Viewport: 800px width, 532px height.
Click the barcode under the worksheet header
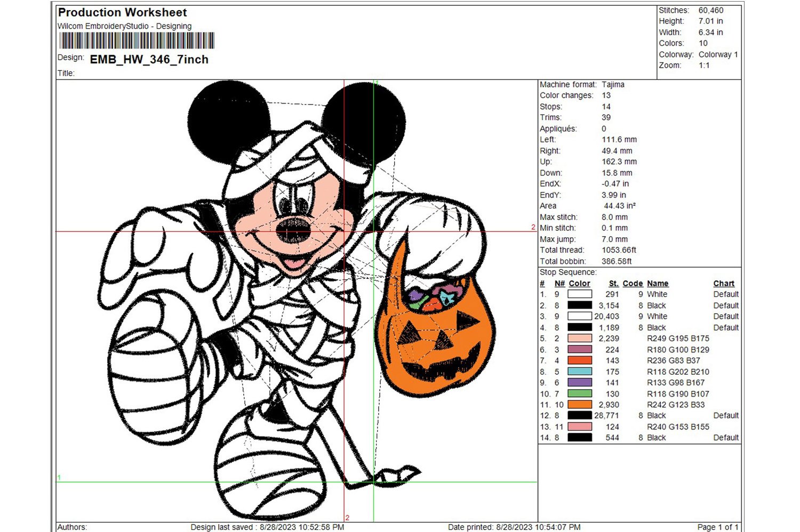click(x=137, y=41)
